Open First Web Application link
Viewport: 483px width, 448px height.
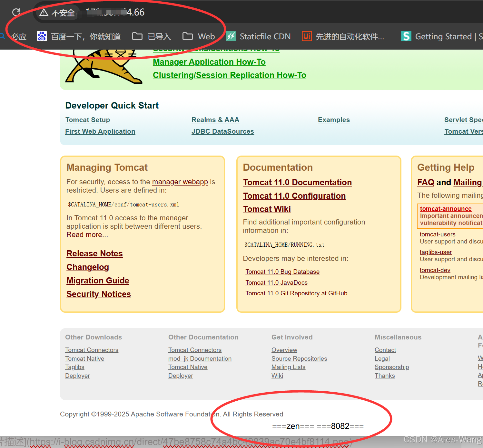click(100, 131)
